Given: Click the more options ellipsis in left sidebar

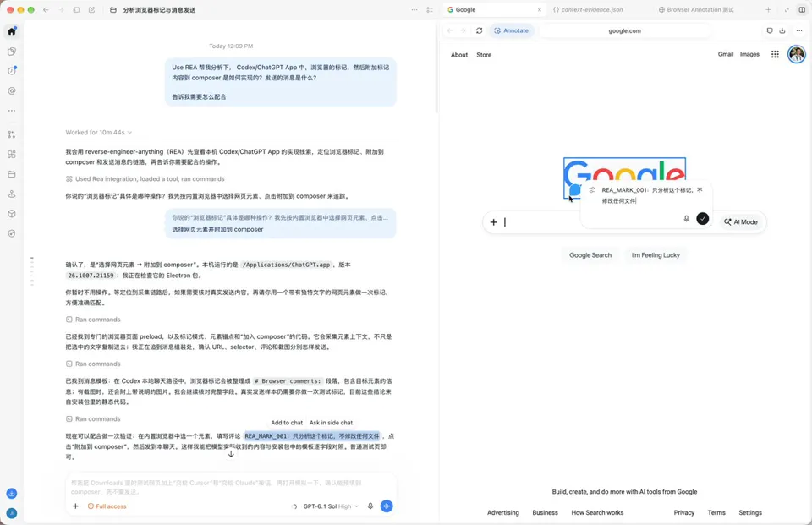Looking at the screenshot, I should tap(11, 111).
